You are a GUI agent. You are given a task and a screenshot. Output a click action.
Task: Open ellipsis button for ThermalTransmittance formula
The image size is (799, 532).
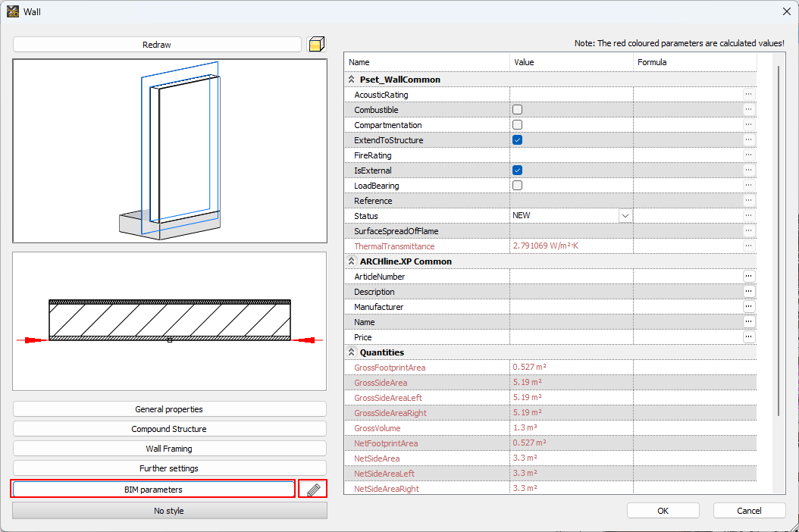coord(748,246)
